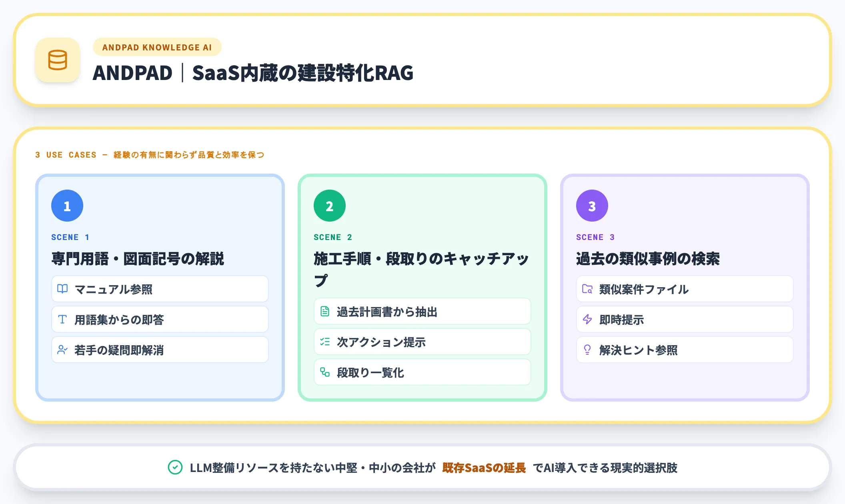Select the マニュアル参照 item

pyautogui.click(x=160, y=289)
